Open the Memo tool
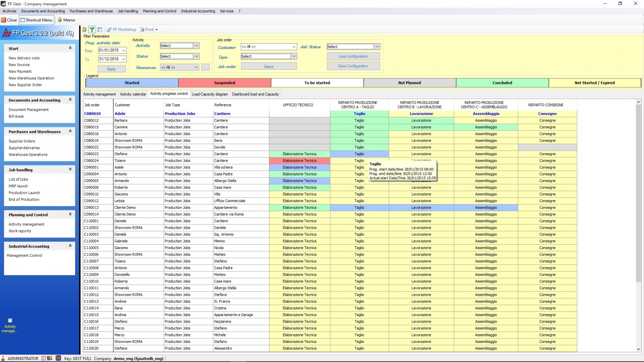 point(66,20)
